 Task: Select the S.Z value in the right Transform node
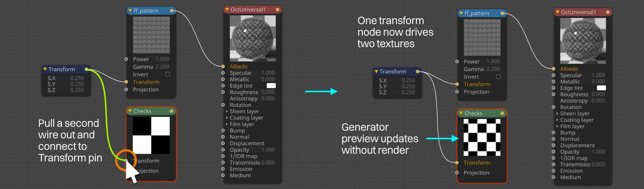coord(408,92)
